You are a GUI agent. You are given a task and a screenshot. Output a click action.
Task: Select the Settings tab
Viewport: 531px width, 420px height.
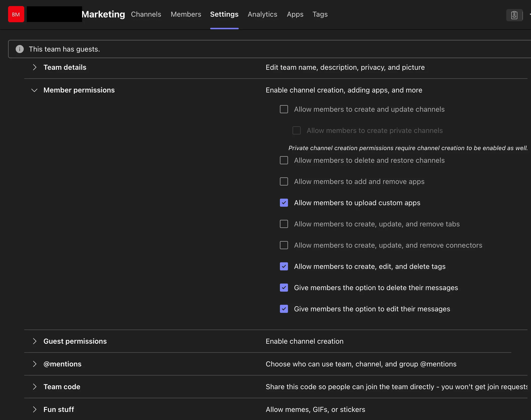pyautogui.click(x=224, y=14)
